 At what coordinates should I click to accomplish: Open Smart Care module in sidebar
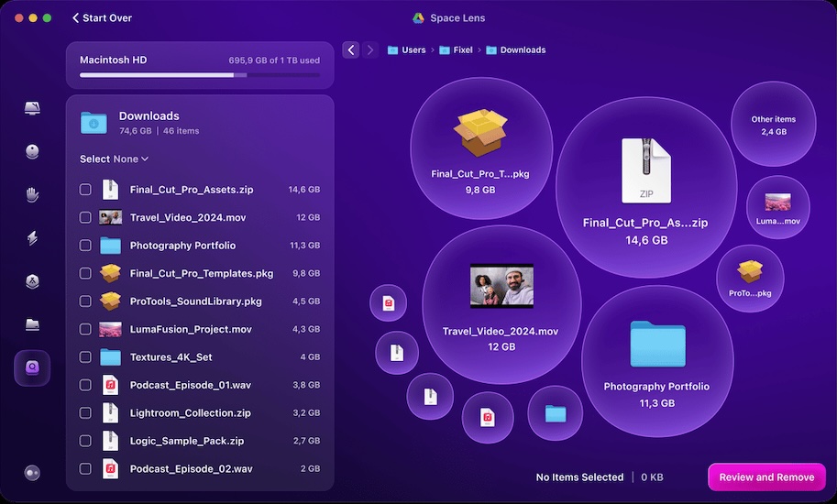pyautogui.click(x=32, y=108)
